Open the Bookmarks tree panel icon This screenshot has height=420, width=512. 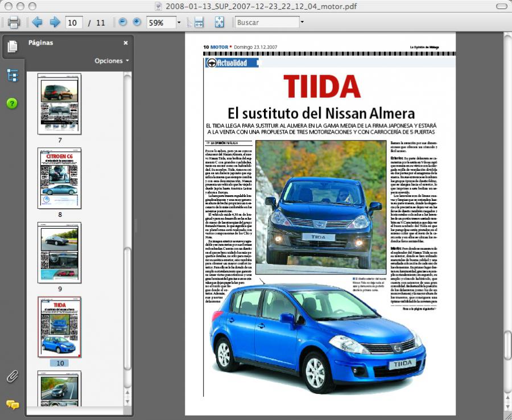[13, 76]
